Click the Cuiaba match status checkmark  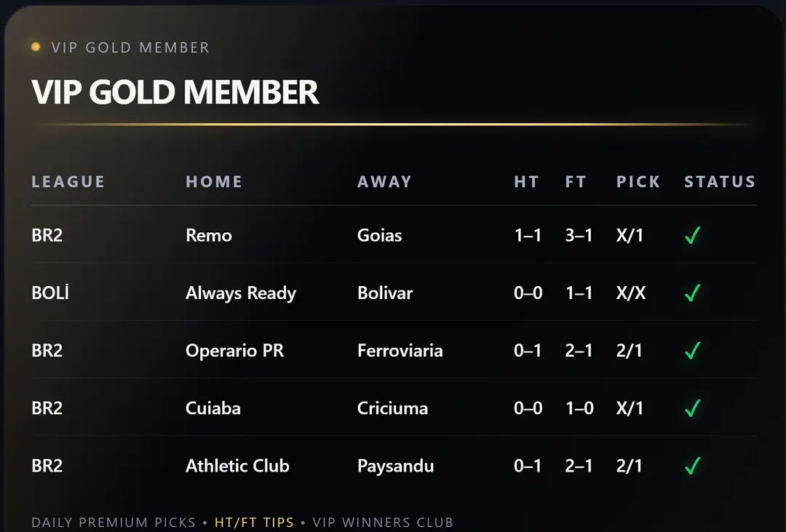(x=692, y=408)
